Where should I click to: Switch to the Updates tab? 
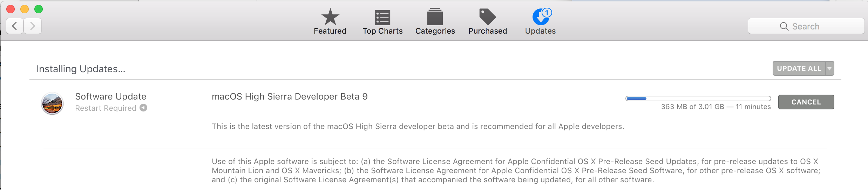pyautogui.click(x=540, y=22)
